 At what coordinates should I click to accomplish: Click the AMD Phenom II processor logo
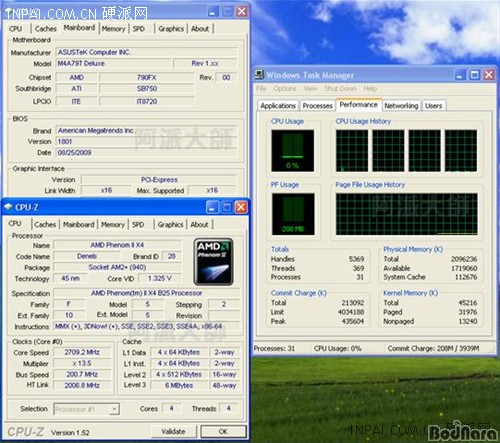click(x=213, y=262)
